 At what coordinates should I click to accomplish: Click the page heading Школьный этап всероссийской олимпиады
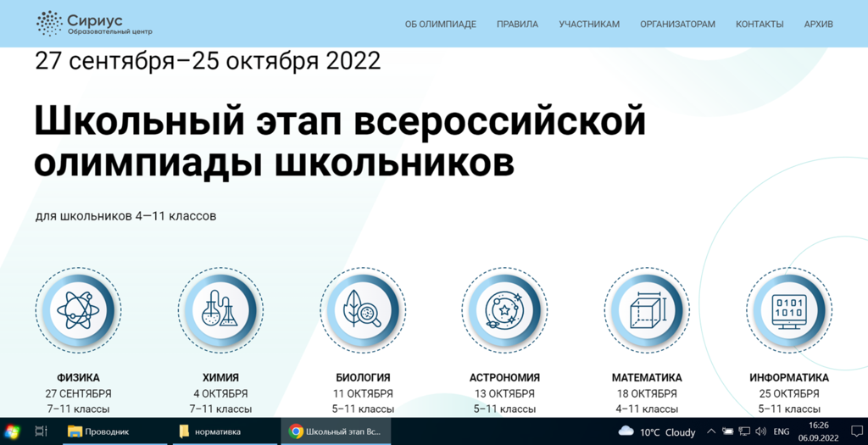pos(339,141)
